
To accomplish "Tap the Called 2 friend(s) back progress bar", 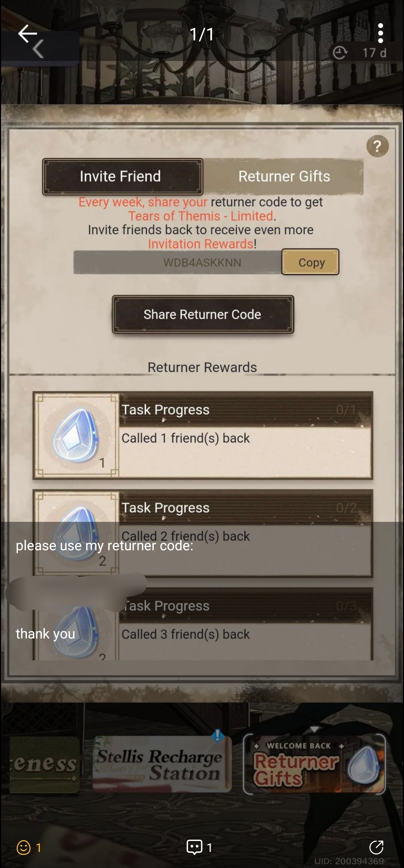I will [245, 508].
